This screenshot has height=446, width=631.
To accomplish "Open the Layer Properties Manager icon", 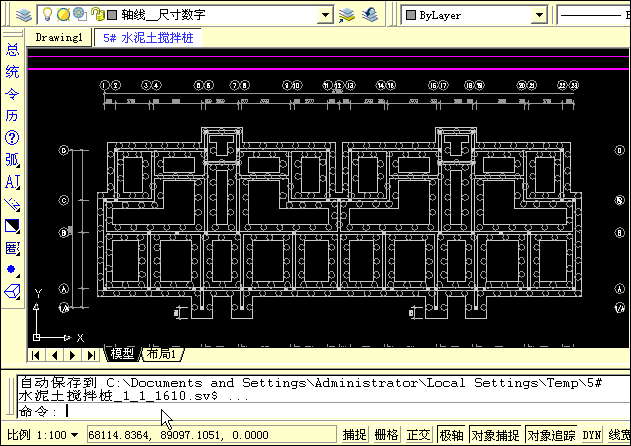I will (24, 15).
